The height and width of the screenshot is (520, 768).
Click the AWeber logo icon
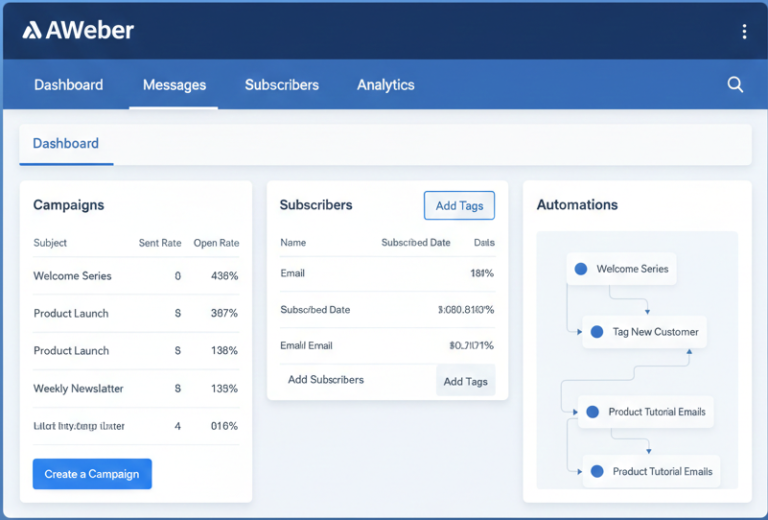(x=32, y=30)
